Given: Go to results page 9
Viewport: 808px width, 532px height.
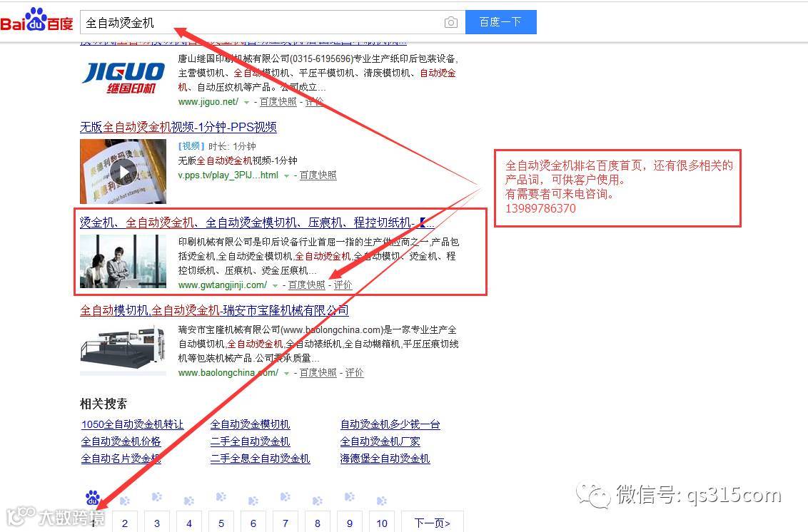Looking at the screenshot, I should coord(349,522).
